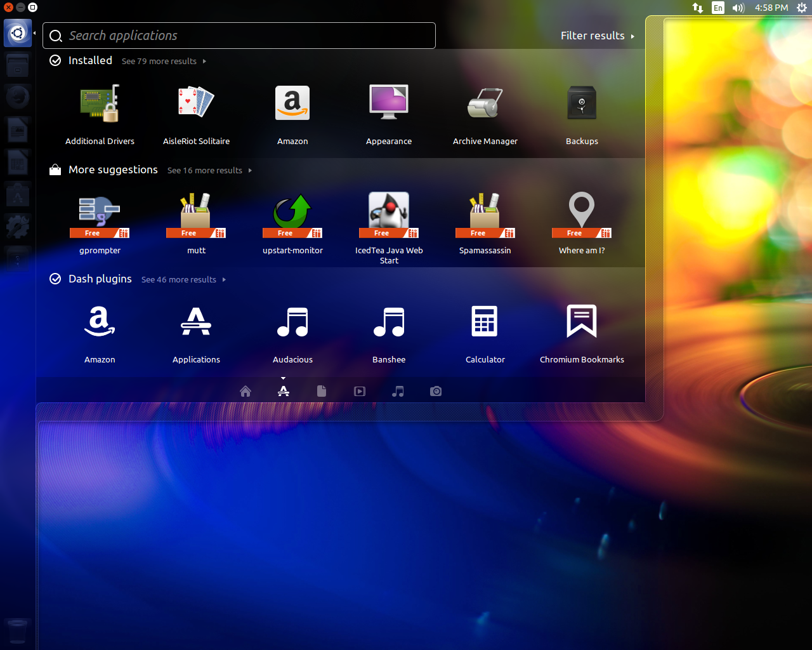The width and height of the screenshot is (812, 650).
Task: Open the Audacious dash plugin
Action: 292,333
